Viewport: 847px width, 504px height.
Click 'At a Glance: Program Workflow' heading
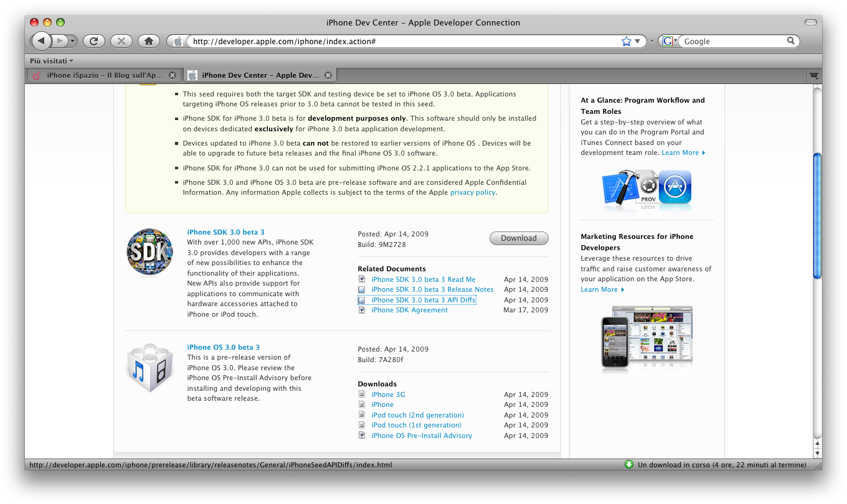click(643, 106)
